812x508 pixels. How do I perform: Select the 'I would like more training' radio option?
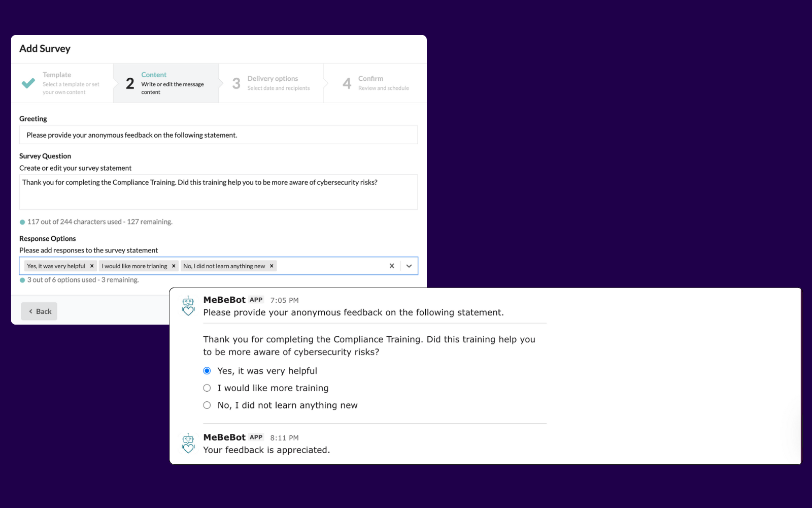pyautogui.click(x=207, y=388)
